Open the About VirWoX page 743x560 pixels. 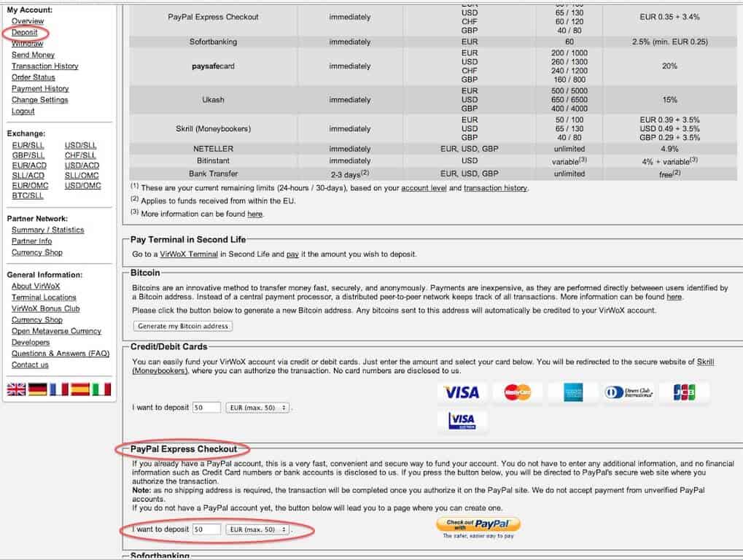point(36,287)
